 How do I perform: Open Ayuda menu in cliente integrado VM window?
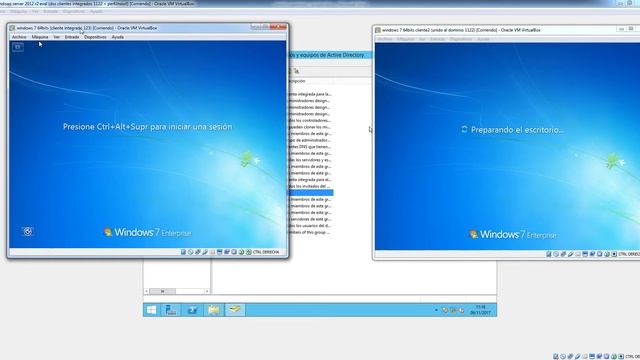click(x=118, y=37)
